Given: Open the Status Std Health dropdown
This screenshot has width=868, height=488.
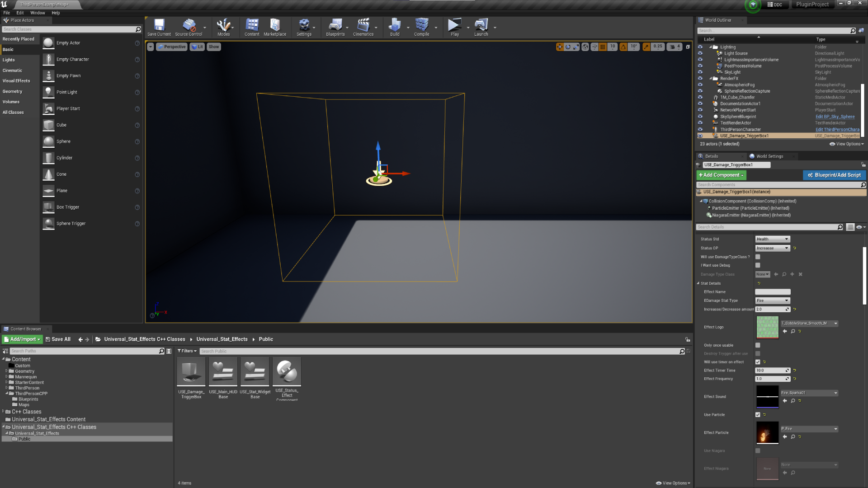Looking at the screenshot, I should tap(773, 239).
